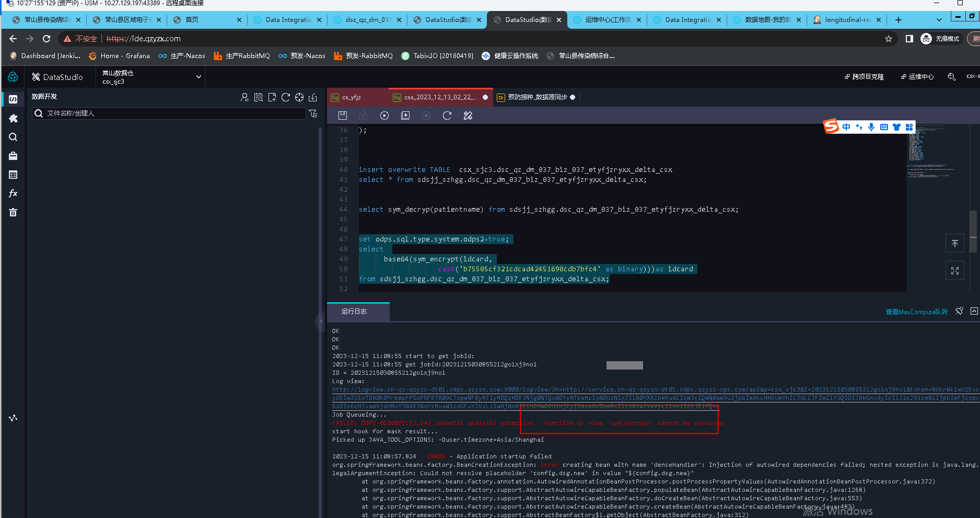The height and width of the screenshot is (518, 980).
Task: Click the Sogou voice input microphone icon
Action: [871, 127]
